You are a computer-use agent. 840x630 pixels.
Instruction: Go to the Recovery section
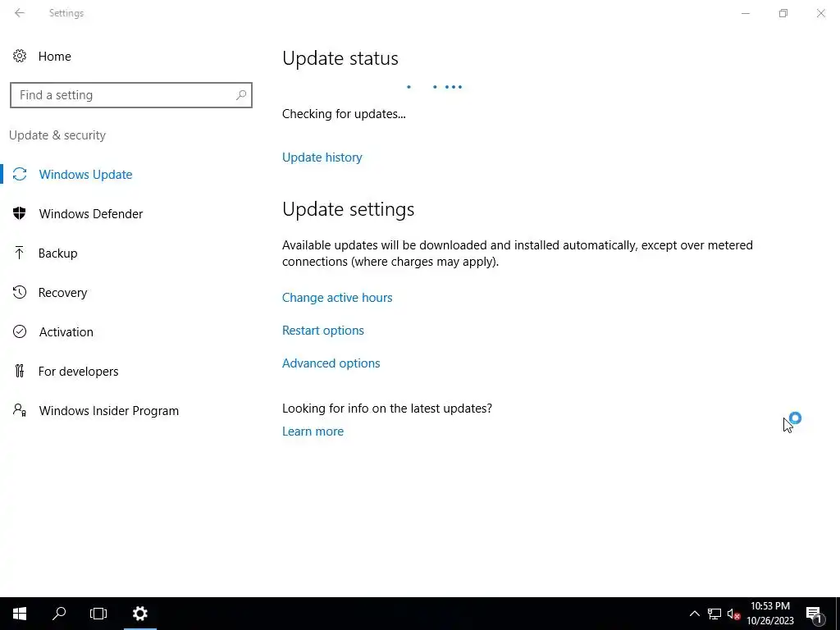(62, 293)
